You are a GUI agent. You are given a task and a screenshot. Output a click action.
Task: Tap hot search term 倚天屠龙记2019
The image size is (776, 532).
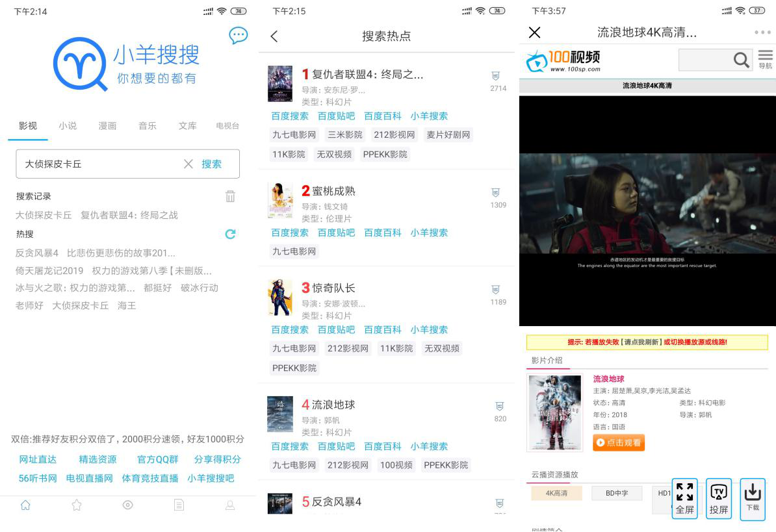49,271
